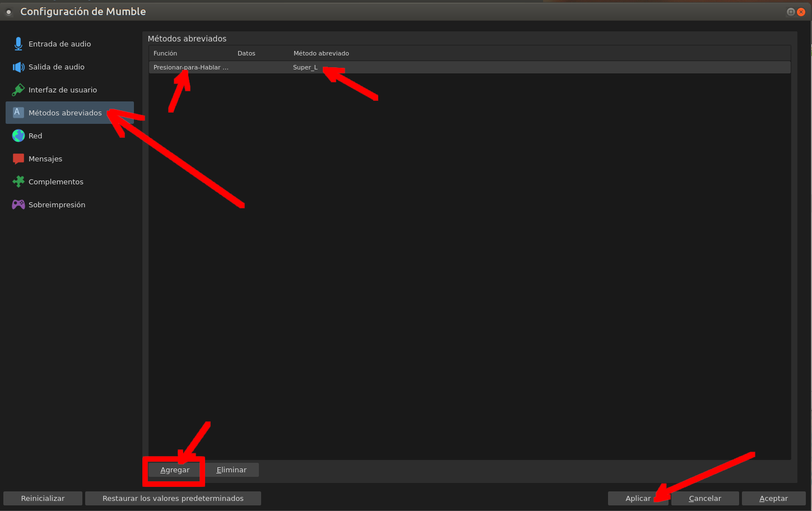Click the red speech bubble Mensajes icon

[18, 159]
